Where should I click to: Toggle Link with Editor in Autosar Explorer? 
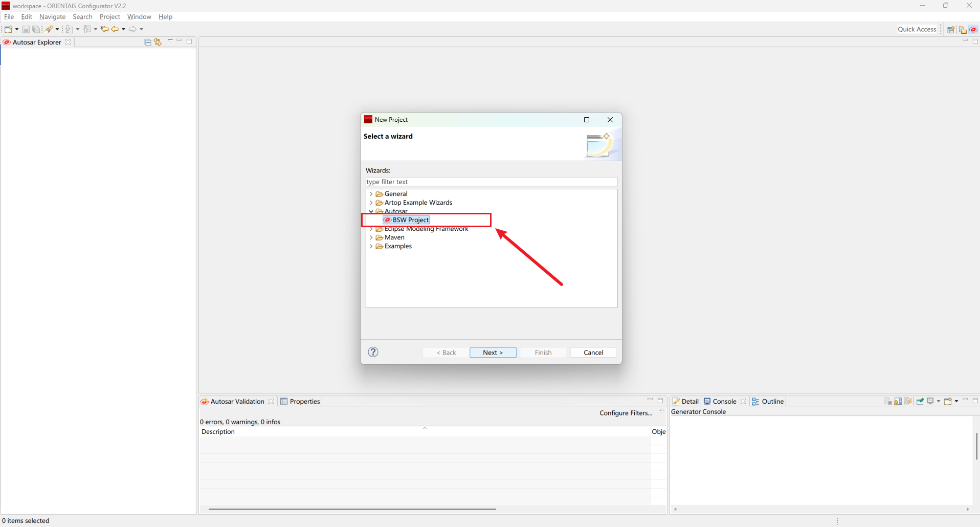pyautogui.click(x=158, y=42)
